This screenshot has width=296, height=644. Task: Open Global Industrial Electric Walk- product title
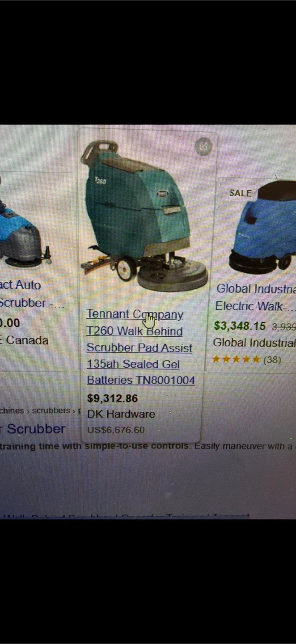256,298
